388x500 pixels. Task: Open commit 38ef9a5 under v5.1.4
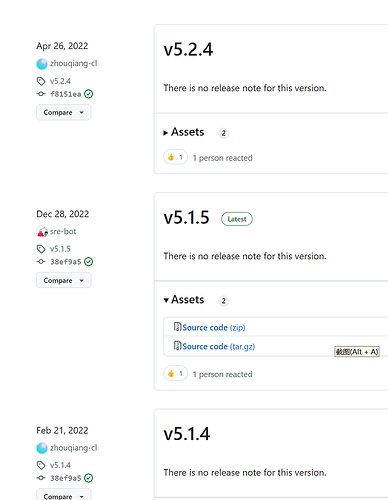pos(66,478)
